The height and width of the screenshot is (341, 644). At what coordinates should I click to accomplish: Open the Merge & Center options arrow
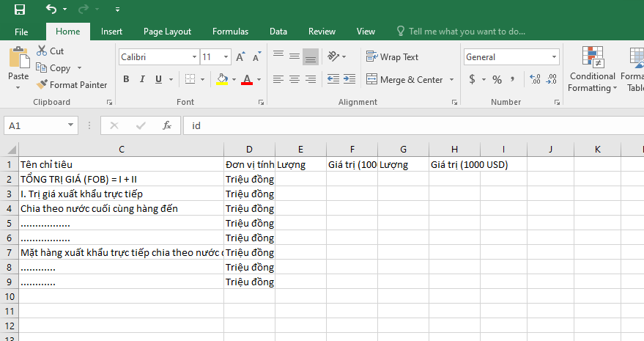pos(451,79)
